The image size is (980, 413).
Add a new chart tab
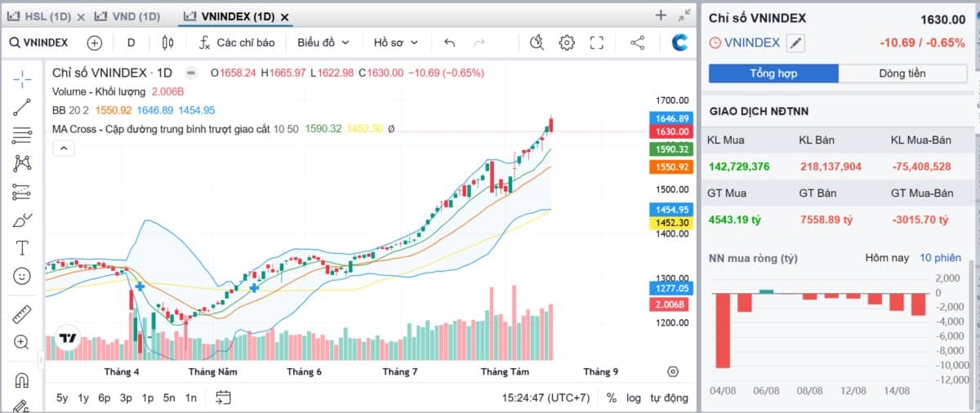(661, 15)
